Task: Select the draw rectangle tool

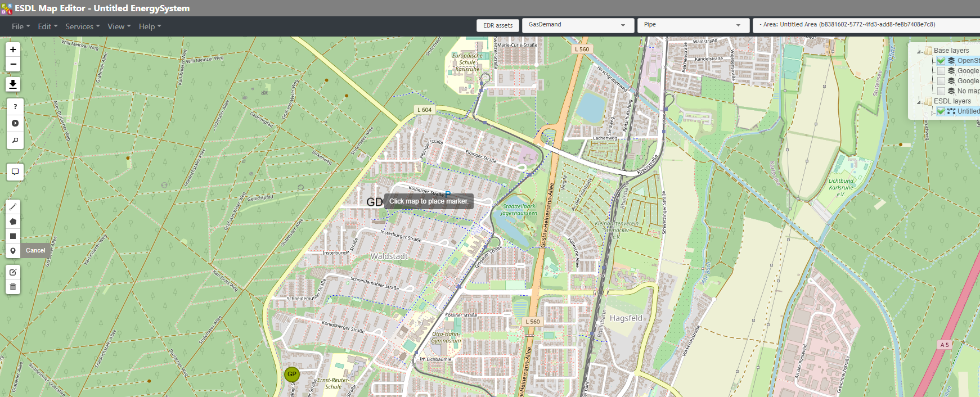Action: (13, 236)
